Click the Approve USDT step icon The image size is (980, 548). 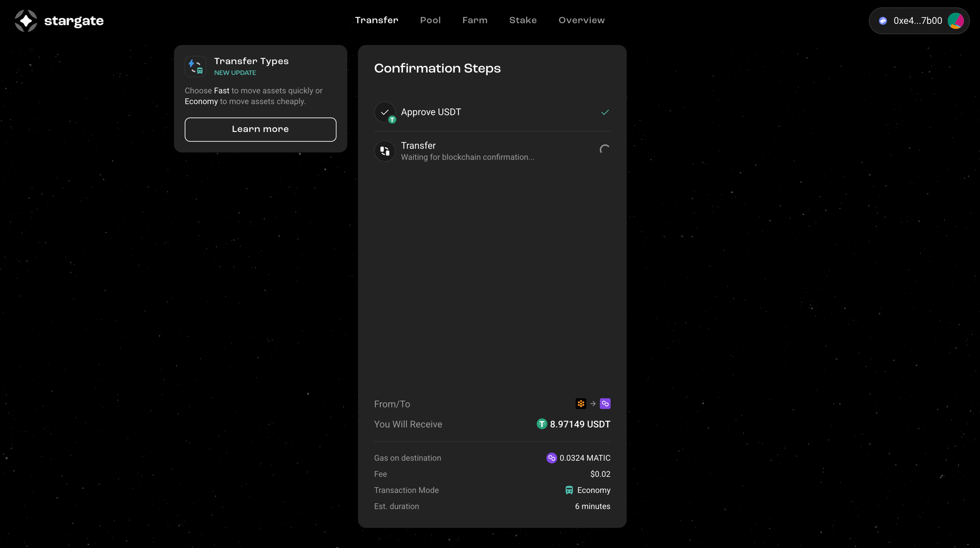tap(385, 112)
